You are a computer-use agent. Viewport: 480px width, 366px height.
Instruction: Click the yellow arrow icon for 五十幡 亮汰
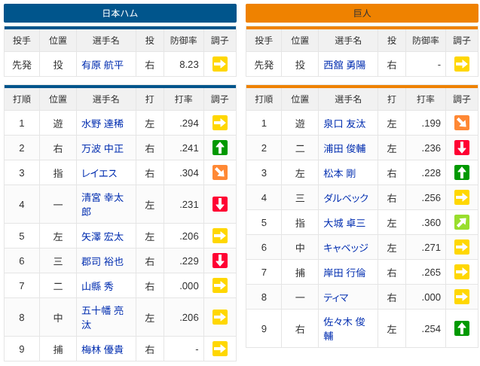(x=220, y=317)
